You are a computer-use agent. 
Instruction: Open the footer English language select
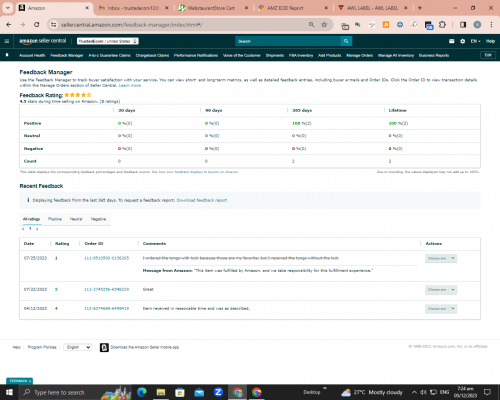(78, 347)
